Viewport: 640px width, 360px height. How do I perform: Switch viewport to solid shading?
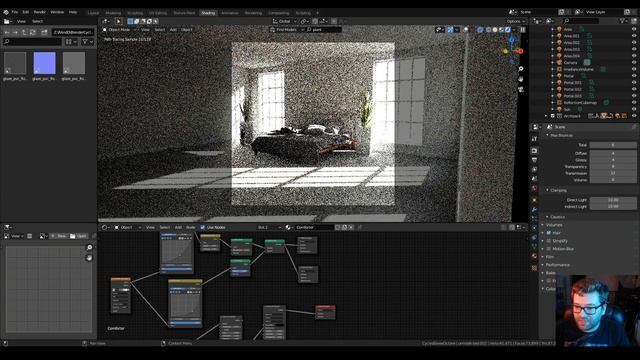[x=495, y=30]
